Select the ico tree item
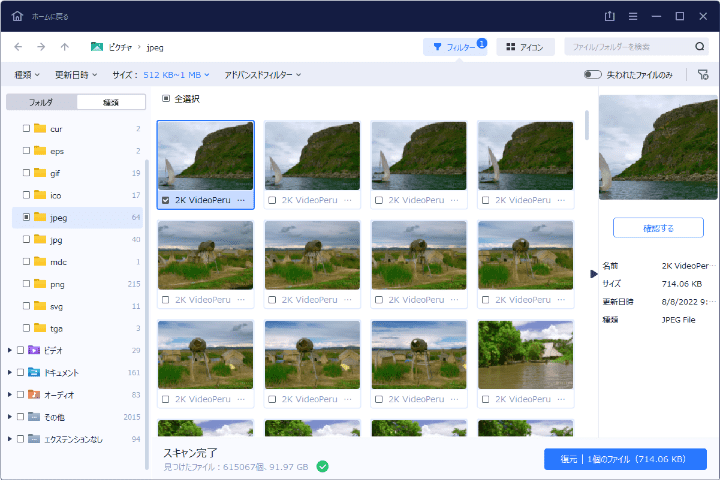The height and width of the screenshot is (480, 720). click(x=78, y=195)
